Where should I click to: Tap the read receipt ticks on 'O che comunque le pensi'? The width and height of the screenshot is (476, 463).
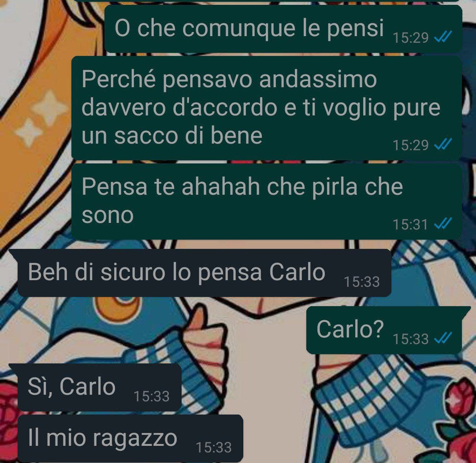pos(443,37)
